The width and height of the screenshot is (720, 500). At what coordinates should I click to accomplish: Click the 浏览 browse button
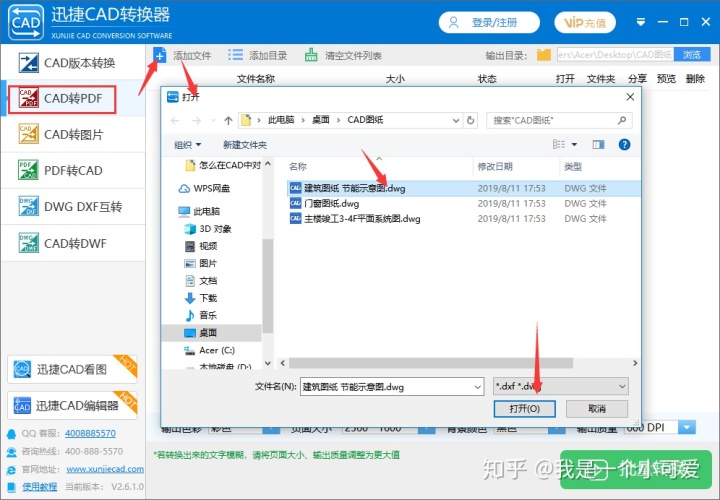[692, 55]
